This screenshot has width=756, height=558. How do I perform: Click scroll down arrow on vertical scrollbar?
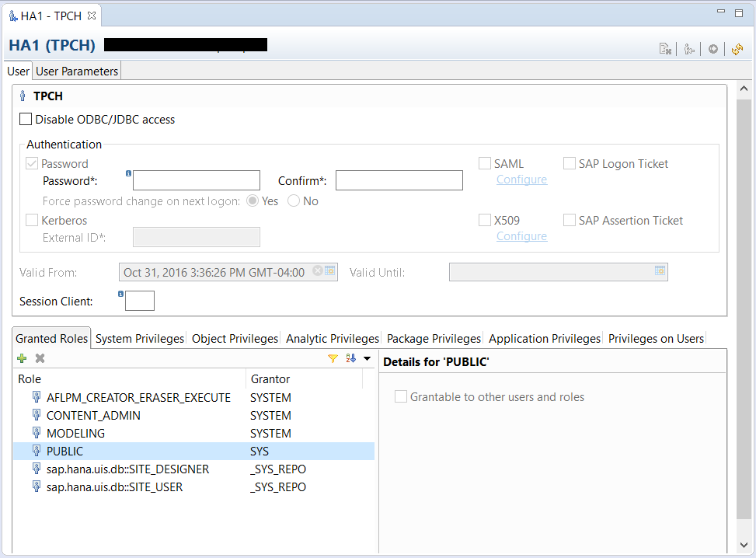744,545
